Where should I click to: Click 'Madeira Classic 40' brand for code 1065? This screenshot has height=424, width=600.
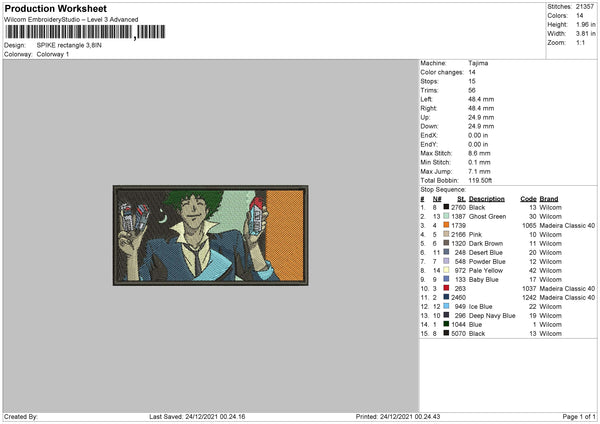coord(567,225)
